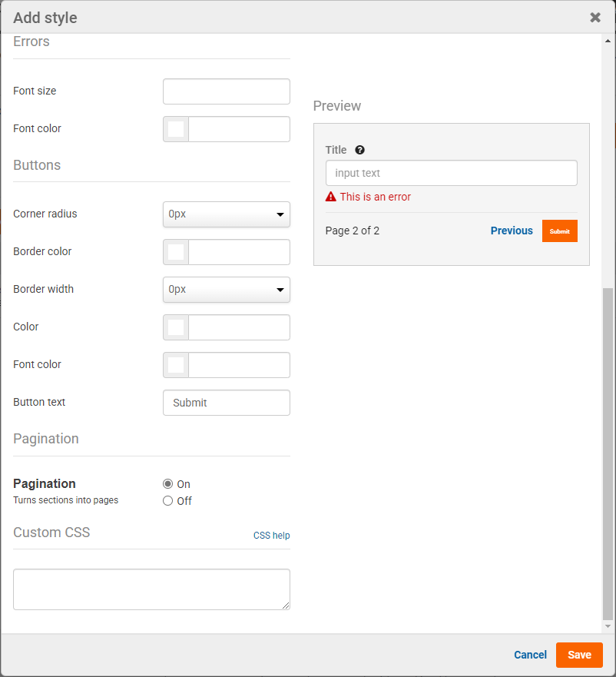Pick the button Border color swatch

[x=176, y=252]
